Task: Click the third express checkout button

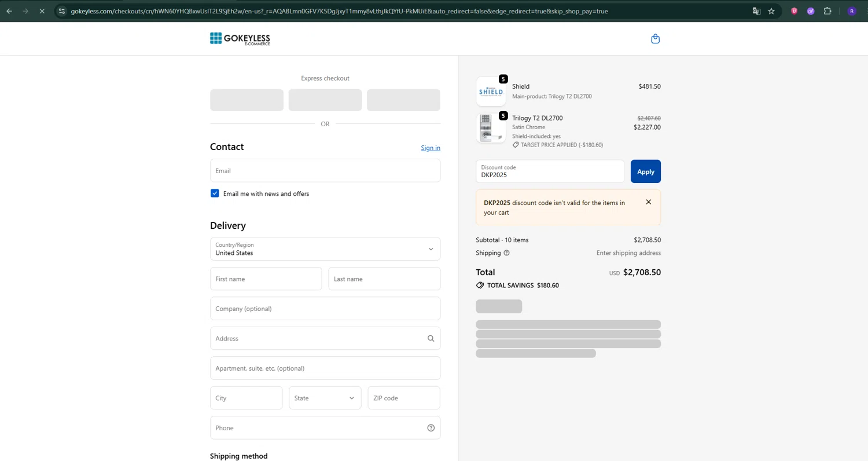Action: (403, 100)
